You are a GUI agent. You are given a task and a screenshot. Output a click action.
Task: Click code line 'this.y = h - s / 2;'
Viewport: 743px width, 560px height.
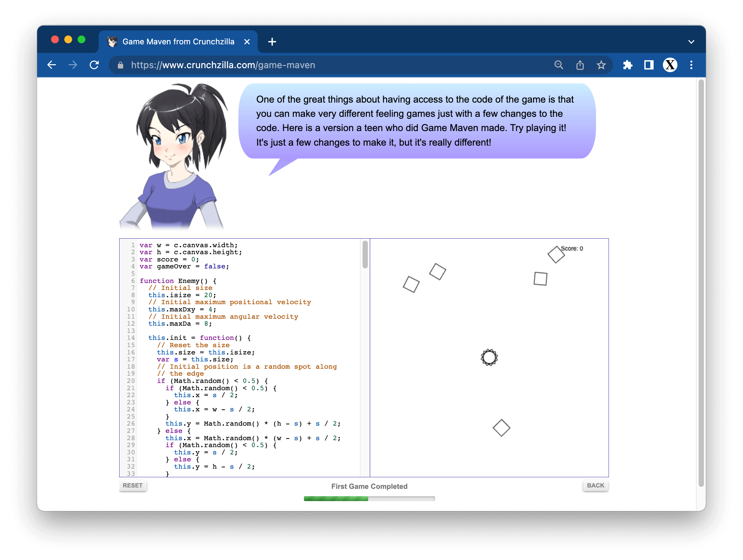click(x=214, y=466)
